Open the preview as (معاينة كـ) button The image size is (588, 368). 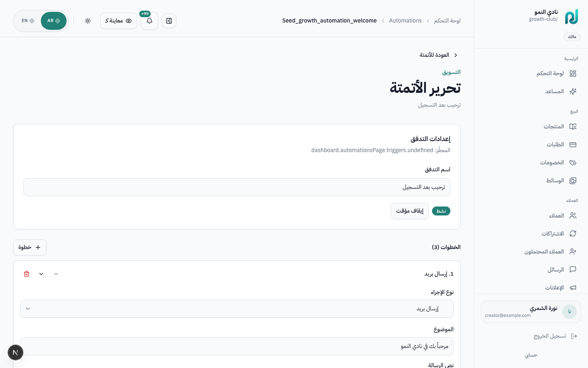(118, 21)
